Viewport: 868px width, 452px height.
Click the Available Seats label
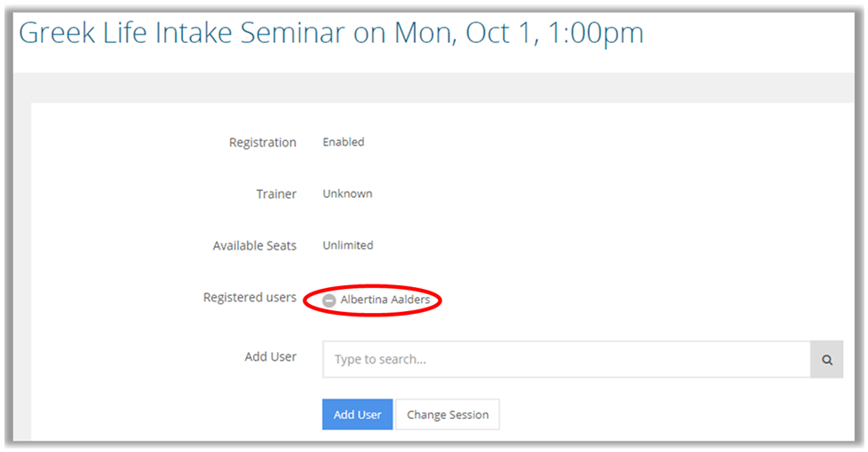(254, 246)
